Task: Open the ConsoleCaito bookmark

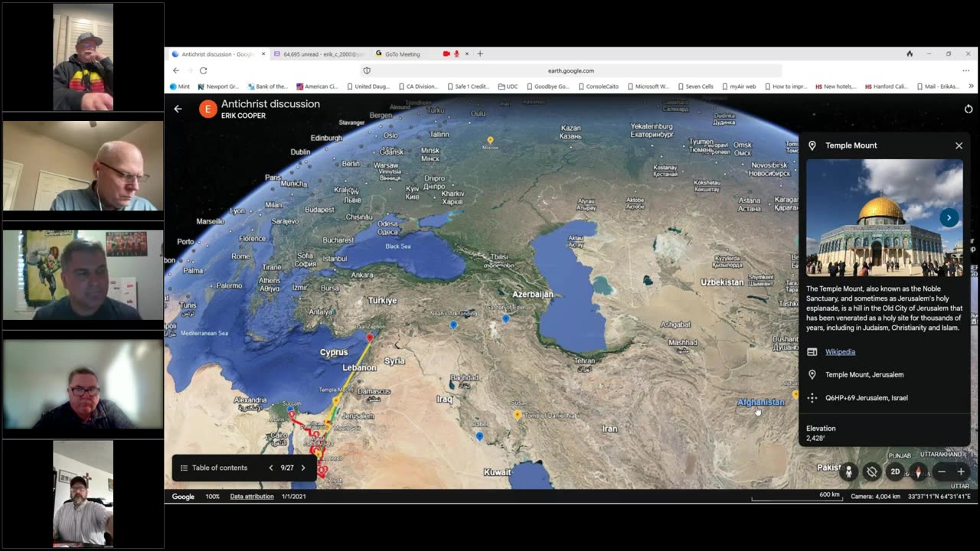Action: (x=598, y=86)
